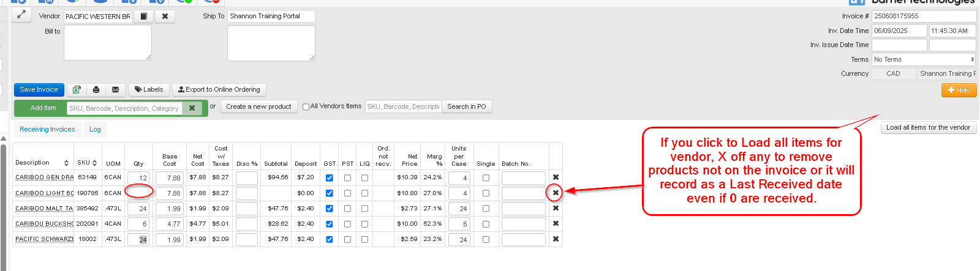Remove the CARIBOO GEN DRA row
The image size is (980, 271).
(x=556, y=177)
